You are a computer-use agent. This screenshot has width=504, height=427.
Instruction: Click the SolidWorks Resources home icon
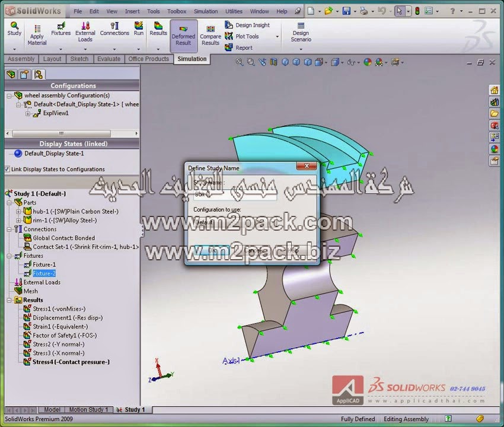pos(494,90)
